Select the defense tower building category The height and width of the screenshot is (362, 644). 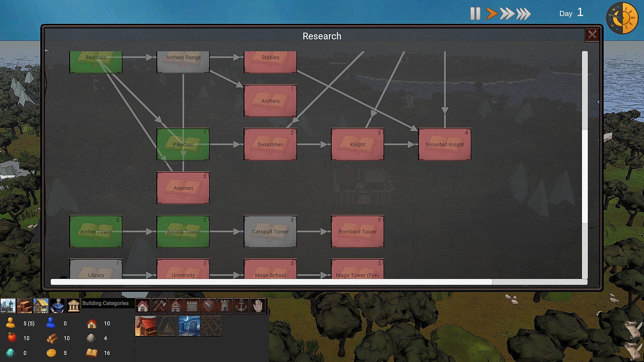tap(225, 306)
